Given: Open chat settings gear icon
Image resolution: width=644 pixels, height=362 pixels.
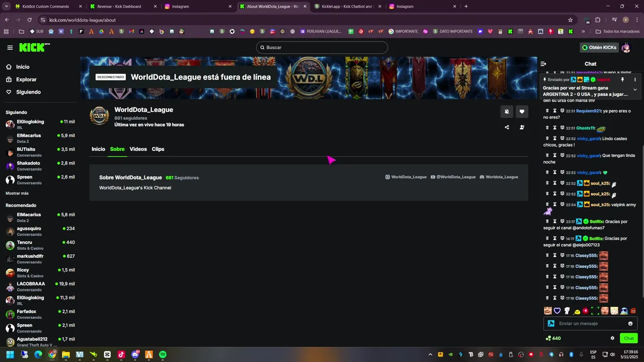Looking at the screenshot, I should pos(612,338).
